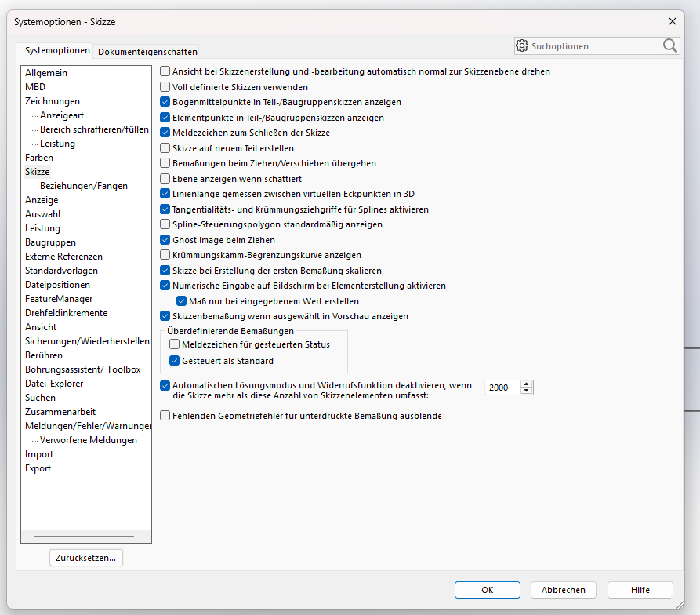This screenshot has height=615, width=700.
Task: Confirm settings with OK
Action: click(487, 590)
